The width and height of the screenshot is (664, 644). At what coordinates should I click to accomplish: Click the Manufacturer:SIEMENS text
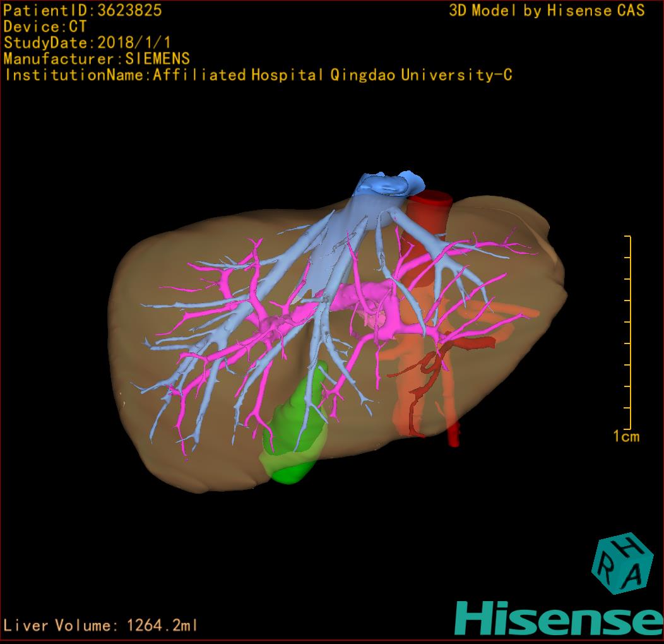(97, 59)
